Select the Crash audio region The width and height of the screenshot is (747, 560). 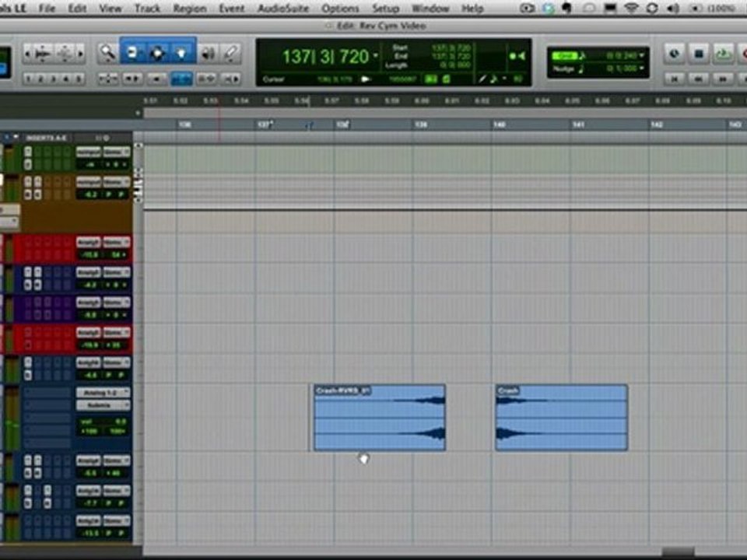click(x=562, y=418)
